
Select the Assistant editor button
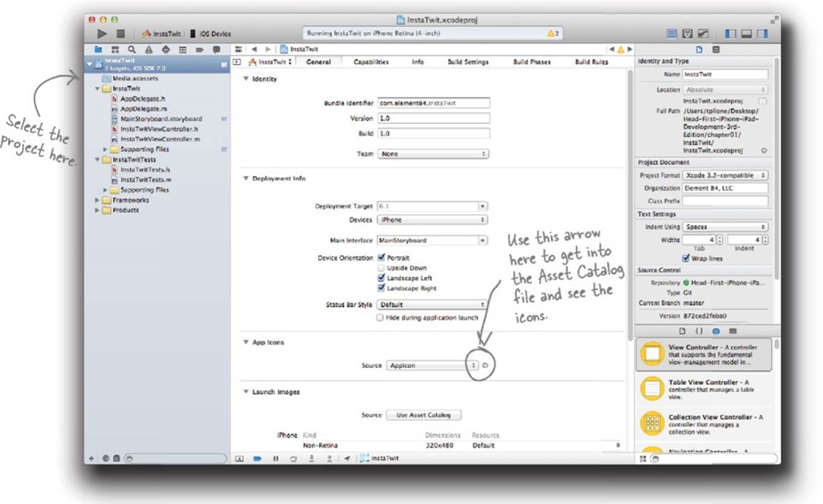[687, 34]
